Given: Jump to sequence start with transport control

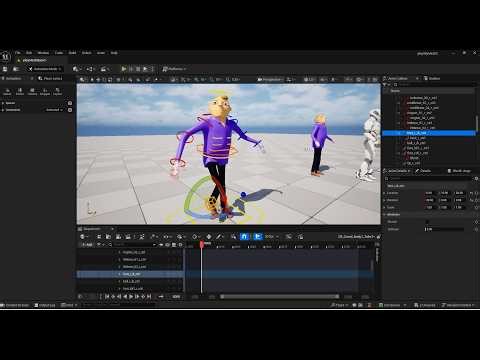Looking at the screenshot, I should [107, 296].
